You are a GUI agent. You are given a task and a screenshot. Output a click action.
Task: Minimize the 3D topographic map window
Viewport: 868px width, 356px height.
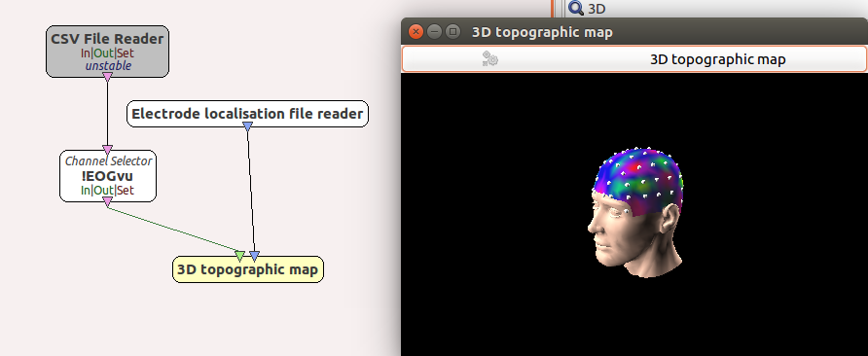(x=435, y=31)
